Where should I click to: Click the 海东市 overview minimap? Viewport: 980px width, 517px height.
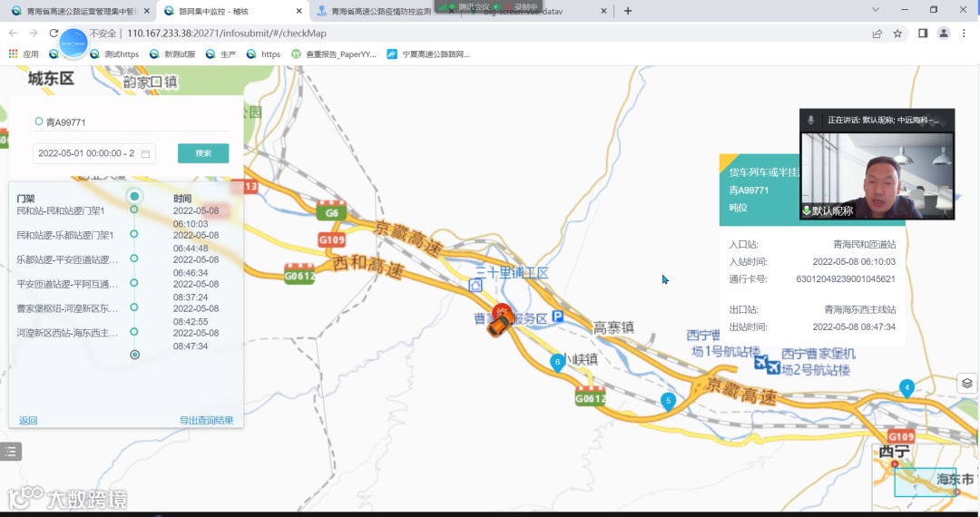point(924,477)
